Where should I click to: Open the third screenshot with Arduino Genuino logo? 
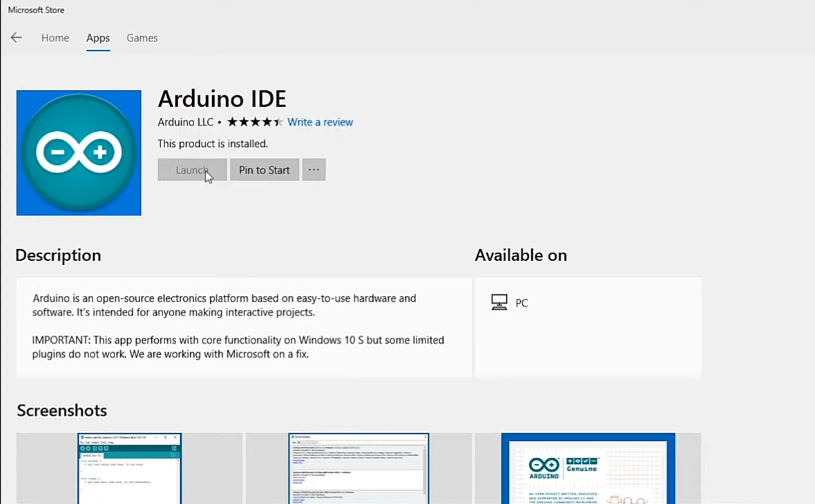click(588, 468)
